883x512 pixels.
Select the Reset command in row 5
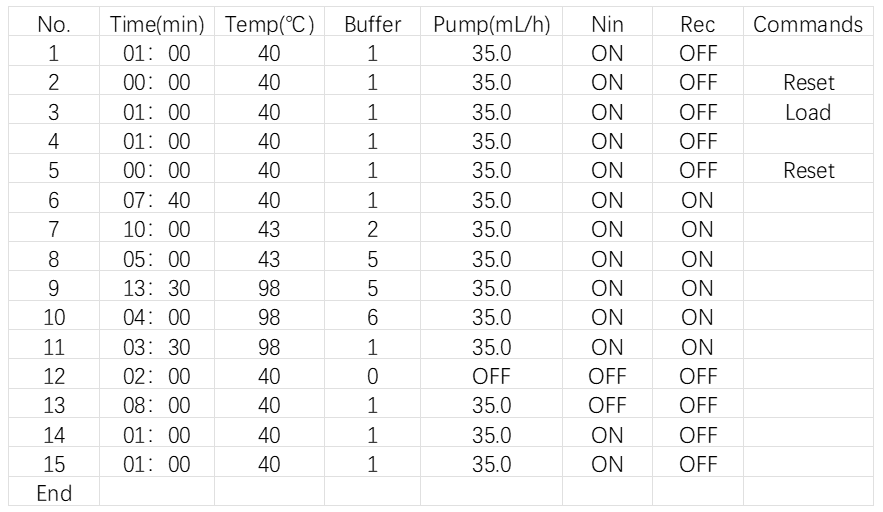click(x=808, y=171)
